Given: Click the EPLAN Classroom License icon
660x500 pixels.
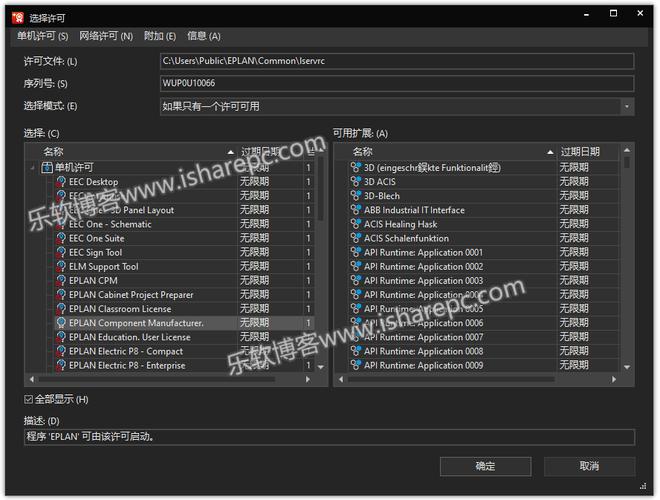Looking at the screenshot, I should coord(61,309).
